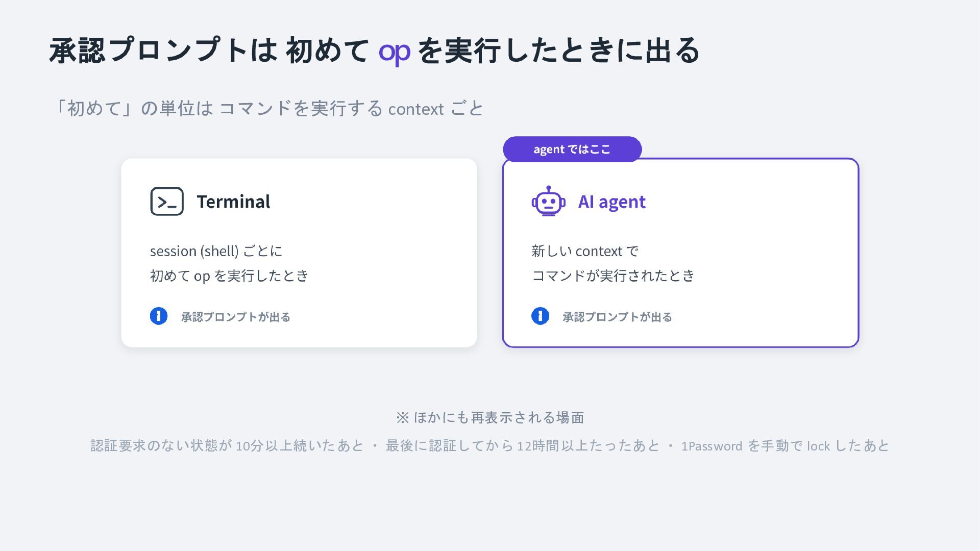Click the 'Terminal' card heading
980x551 pixels.
click(x=233, y=202)
